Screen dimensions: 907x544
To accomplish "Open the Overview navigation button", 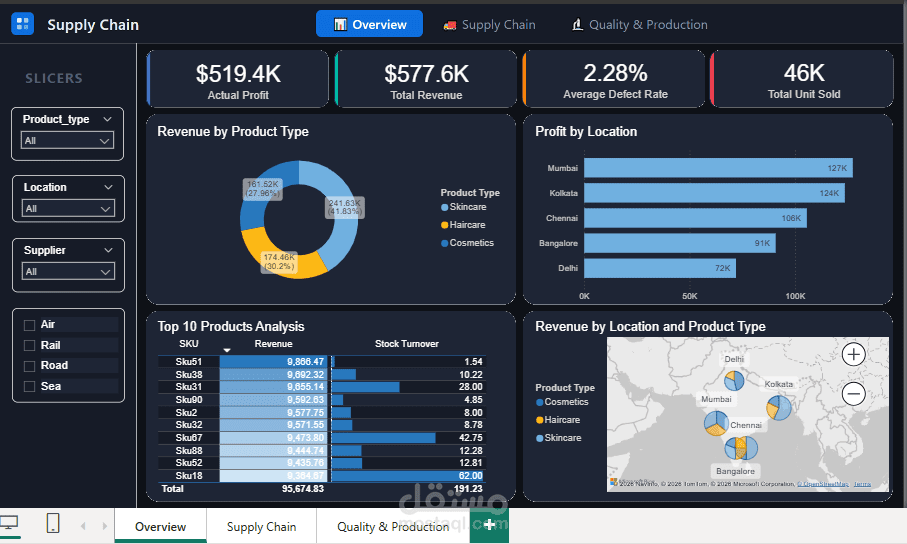I will 369,24.
